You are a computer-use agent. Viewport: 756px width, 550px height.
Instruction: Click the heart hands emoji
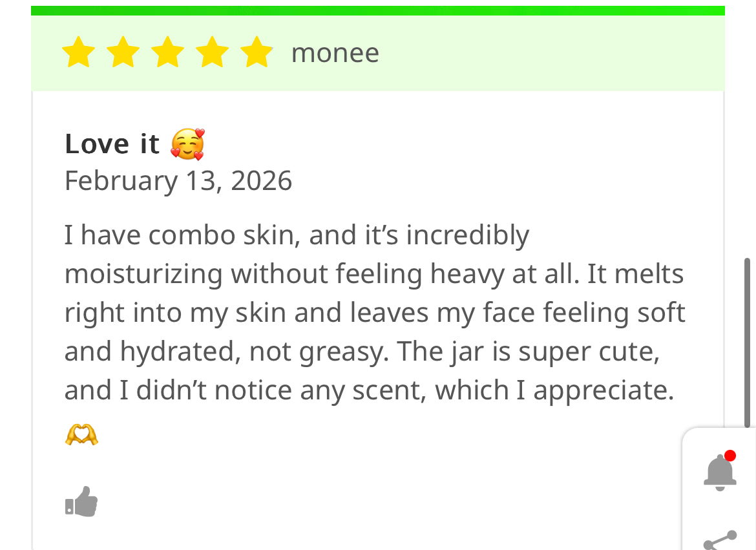tap(81, 436)
